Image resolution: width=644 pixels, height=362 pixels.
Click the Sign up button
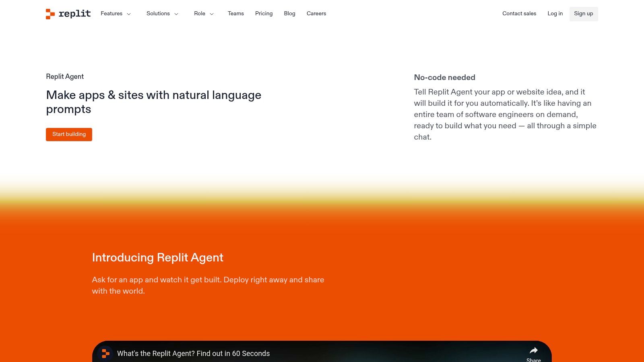tap(584, 14)
